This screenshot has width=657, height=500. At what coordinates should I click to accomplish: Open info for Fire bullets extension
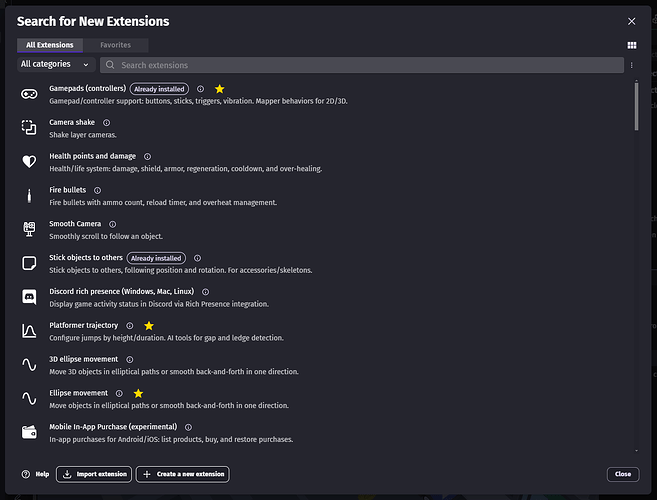click(x=97, y=190)
